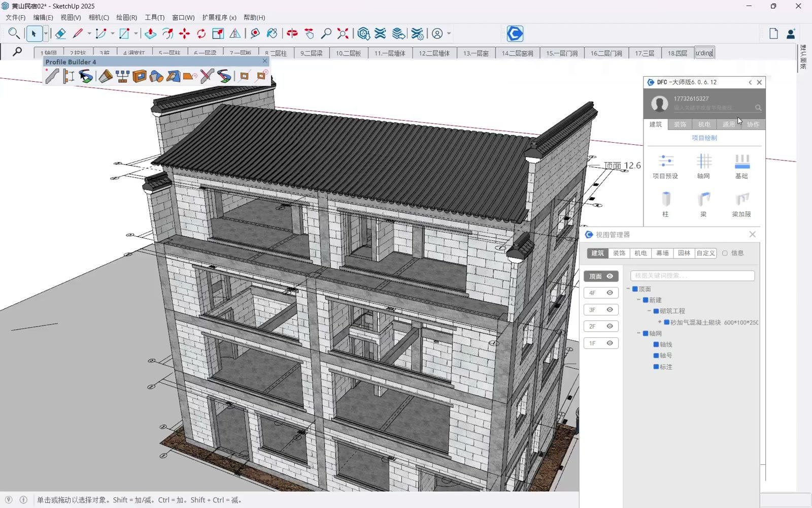
Task: Select the Eraser tool
Action: click(60, 34)
